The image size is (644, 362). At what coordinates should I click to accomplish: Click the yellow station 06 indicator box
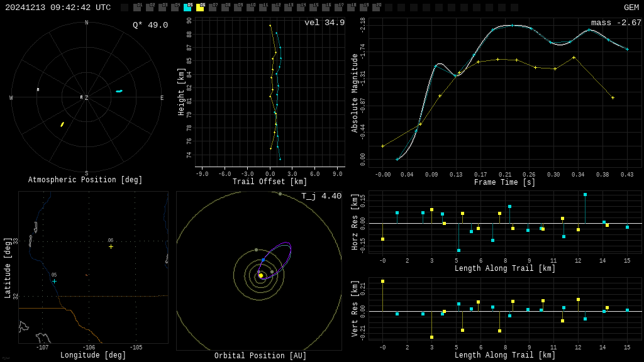[200, 8]
